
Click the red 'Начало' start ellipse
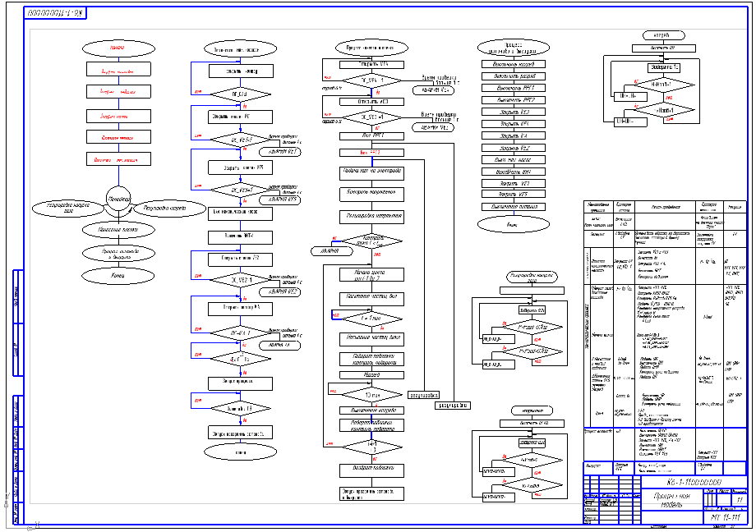pyautogui.click(x=118, y=48)
